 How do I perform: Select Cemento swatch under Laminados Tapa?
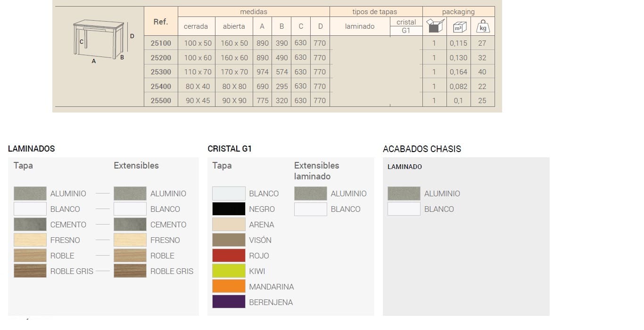click(x=30, y=225)
